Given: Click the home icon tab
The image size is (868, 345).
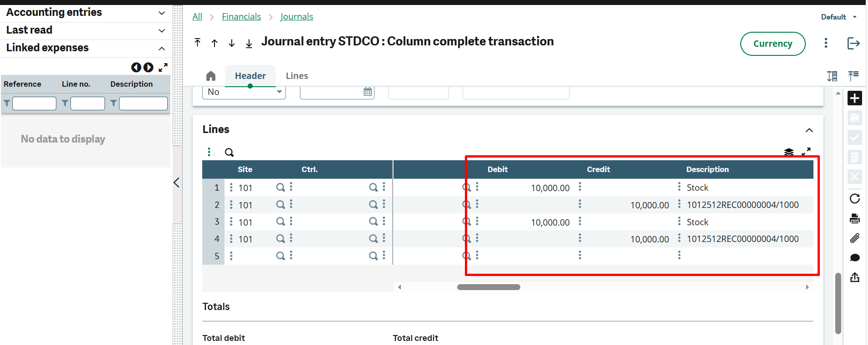Looking at the screenshot, I should coord(210,76).
